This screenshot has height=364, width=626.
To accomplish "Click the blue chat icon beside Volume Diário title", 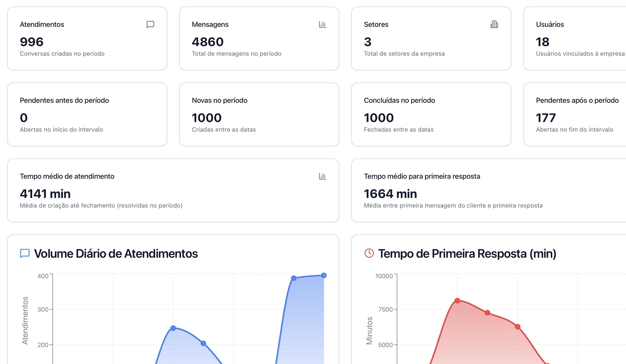I will [24, 253].
